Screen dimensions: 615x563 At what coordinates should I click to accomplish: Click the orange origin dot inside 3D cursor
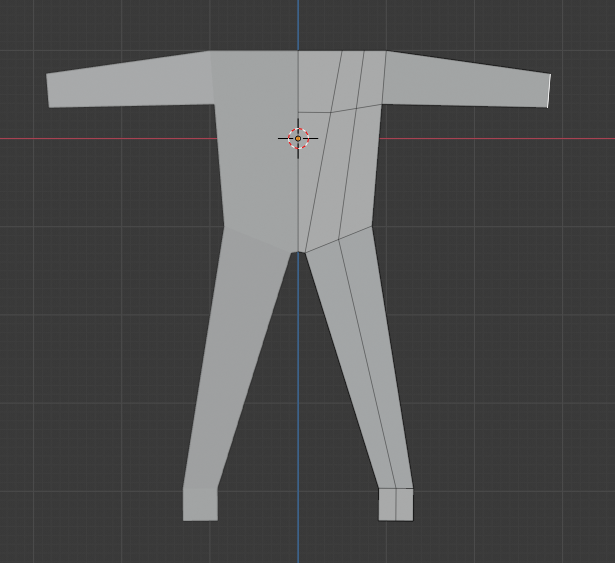[298, 138]
